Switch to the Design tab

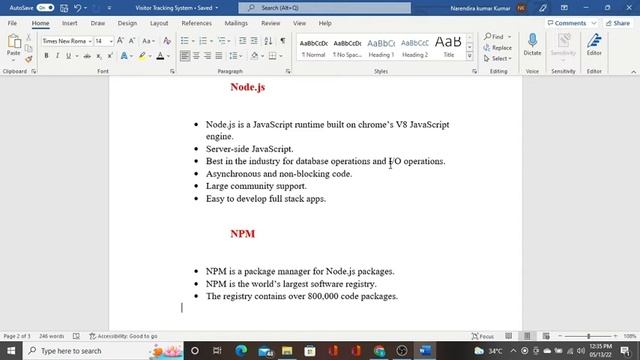[x=127, y=23]
